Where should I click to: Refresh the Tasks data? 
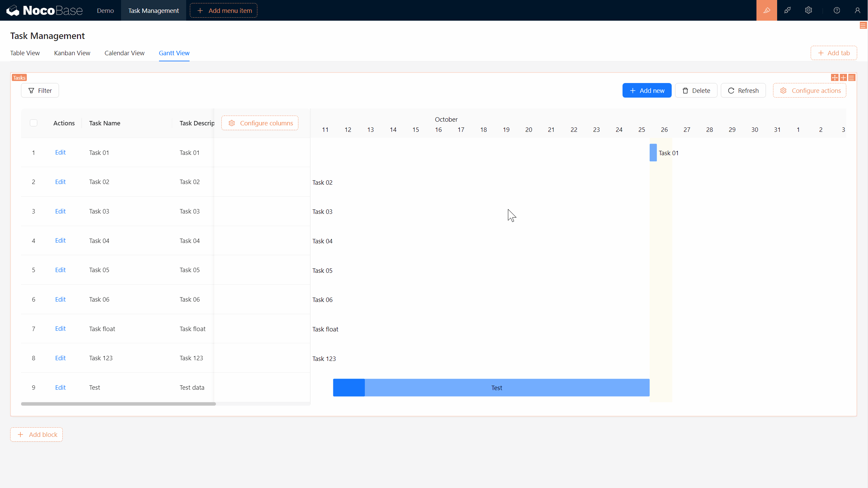coord(743,90)
